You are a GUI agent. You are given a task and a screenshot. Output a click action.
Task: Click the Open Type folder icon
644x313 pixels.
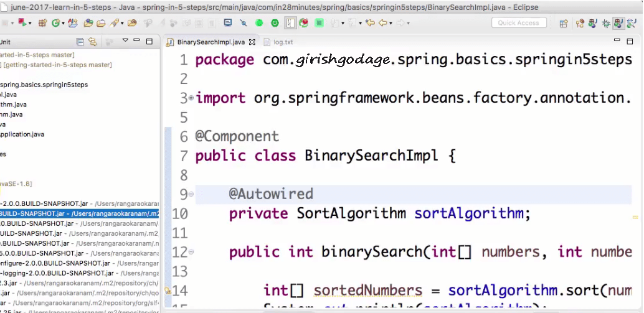88,23
